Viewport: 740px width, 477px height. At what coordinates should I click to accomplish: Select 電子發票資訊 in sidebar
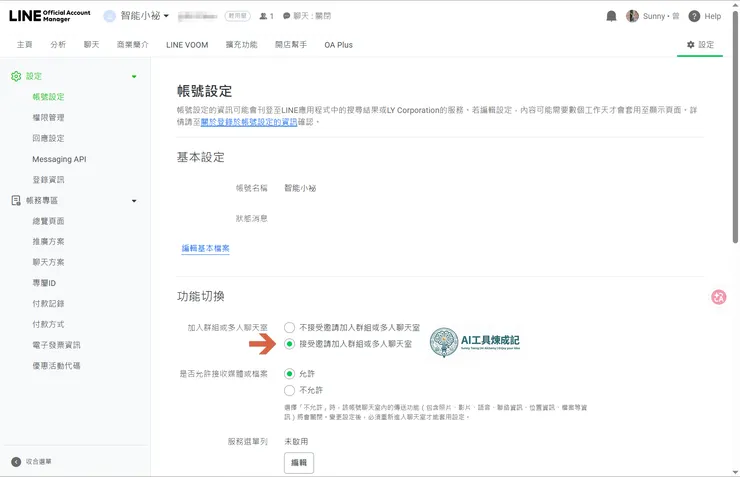coord(56,345)
